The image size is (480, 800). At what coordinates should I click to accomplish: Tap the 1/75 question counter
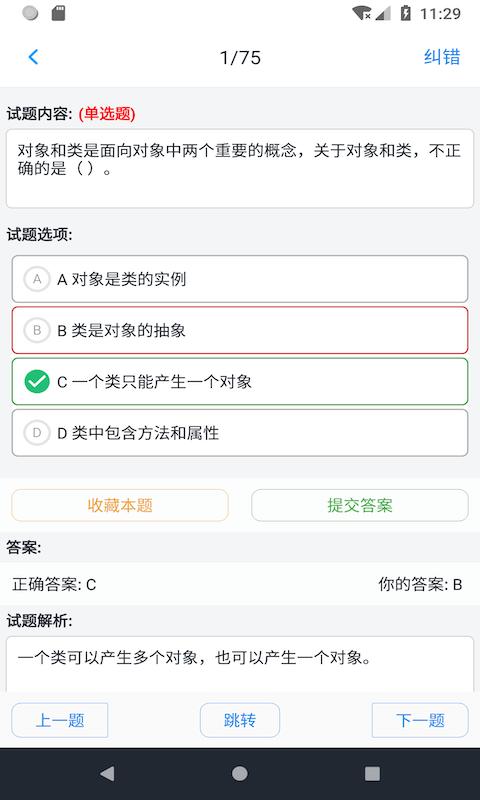[240, 57]
